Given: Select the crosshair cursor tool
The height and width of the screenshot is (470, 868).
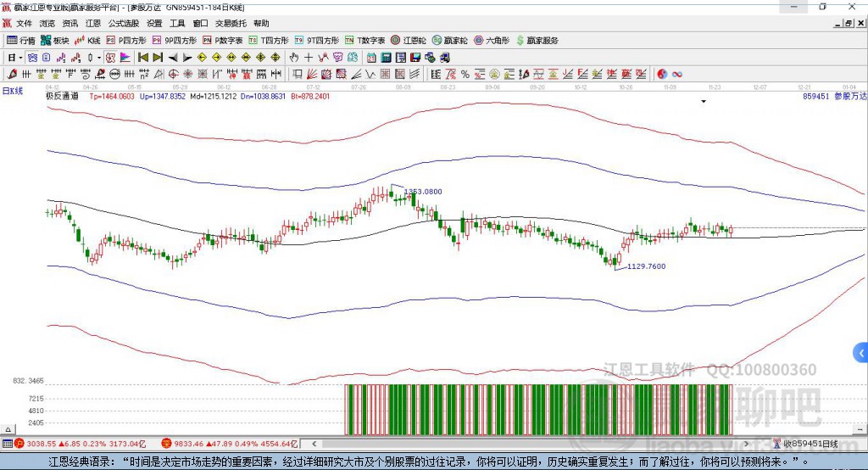Looking at the screenshot, I should click(x=309, y=58).
